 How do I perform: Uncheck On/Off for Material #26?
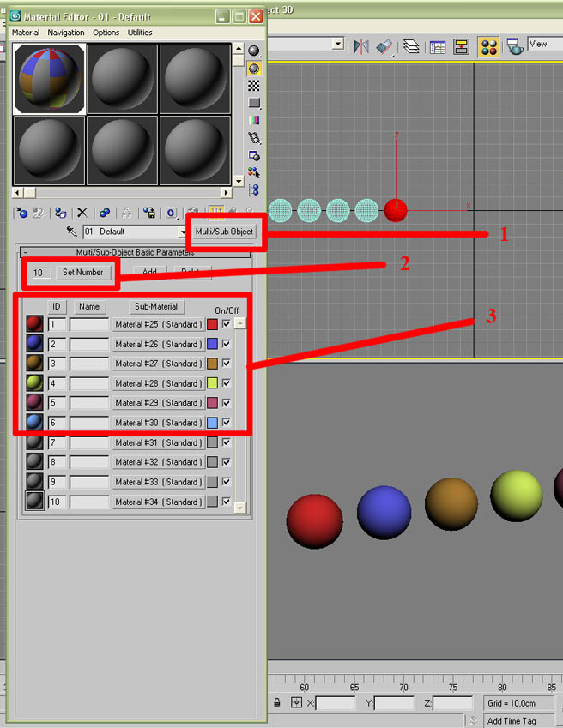coord(227,344)
